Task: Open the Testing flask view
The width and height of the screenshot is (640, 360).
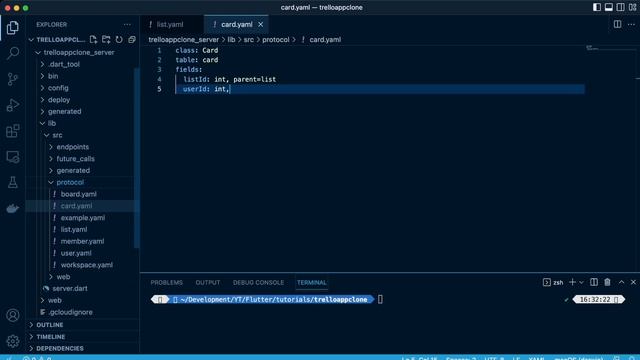Action: (x=13, y=182)
